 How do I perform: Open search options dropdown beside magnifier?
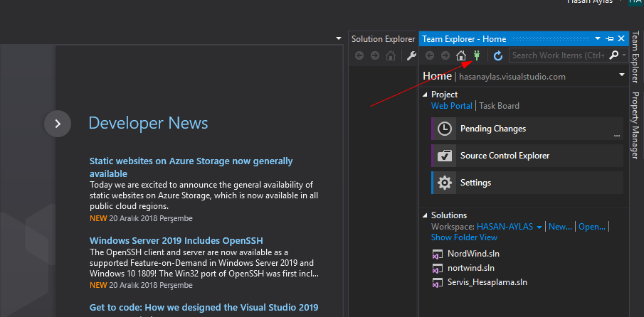[x=624, y=55]
